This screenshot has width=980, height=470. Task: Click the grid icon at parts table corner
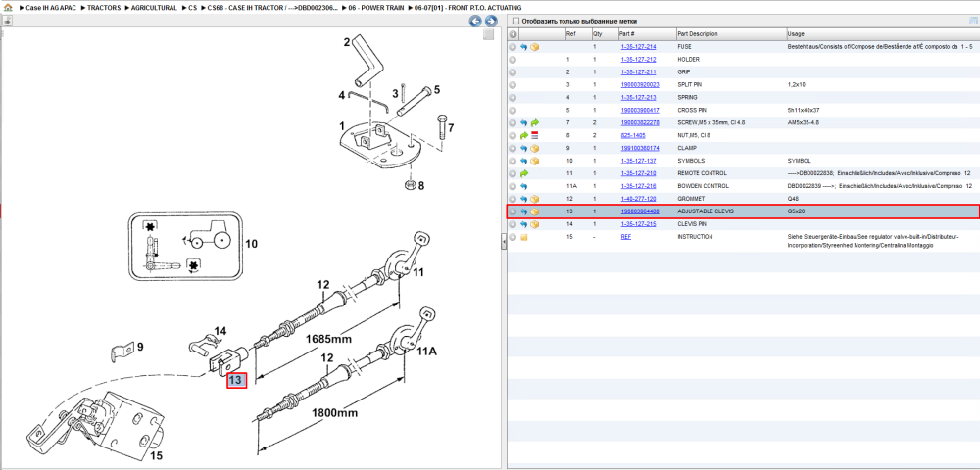click(972, 21)
